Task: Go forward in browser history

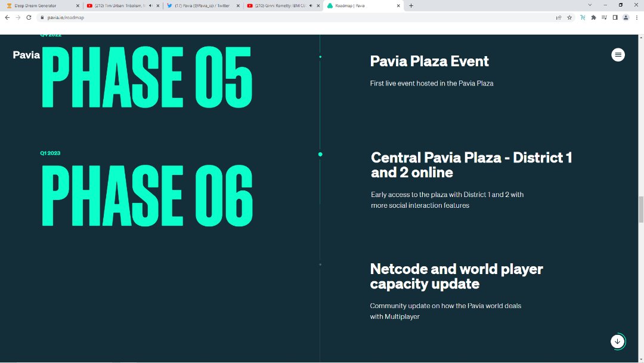Action: [18, 17]
